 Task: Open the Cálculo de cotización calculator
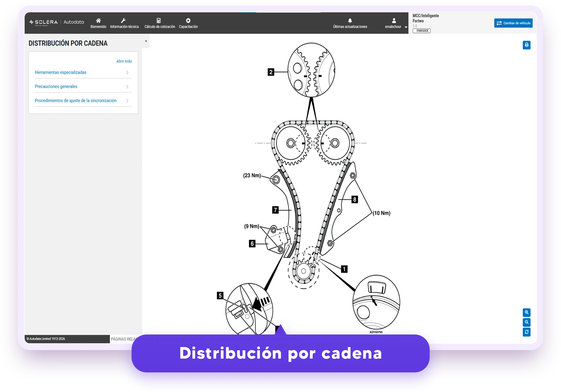159,21
